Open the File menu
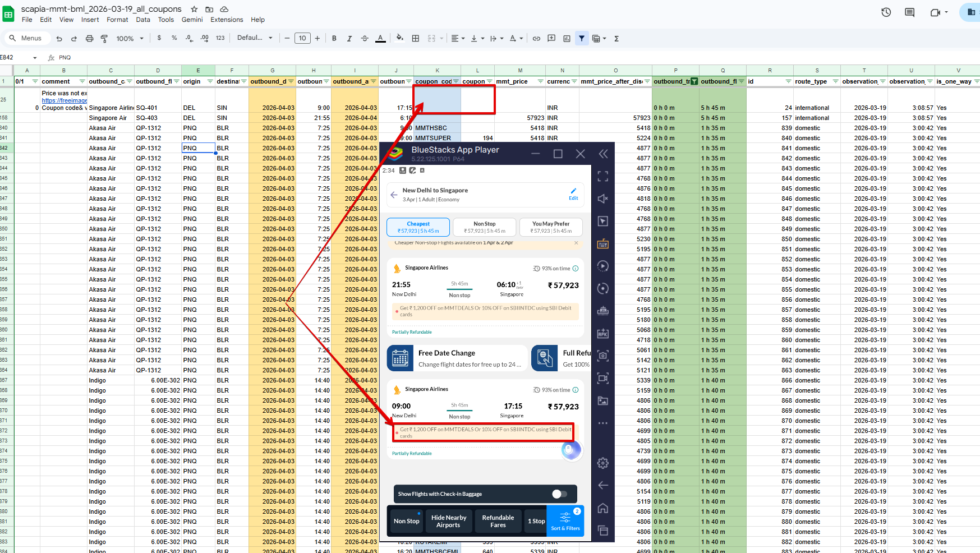Screen dimensions: 980x553 pyautogui.click(x=27, y=20)
